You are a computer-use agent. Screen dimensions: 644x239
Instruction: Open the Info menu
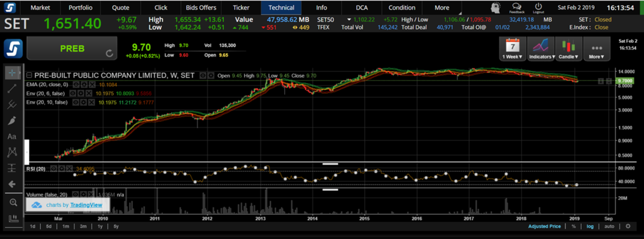click(x=321, y=8)
